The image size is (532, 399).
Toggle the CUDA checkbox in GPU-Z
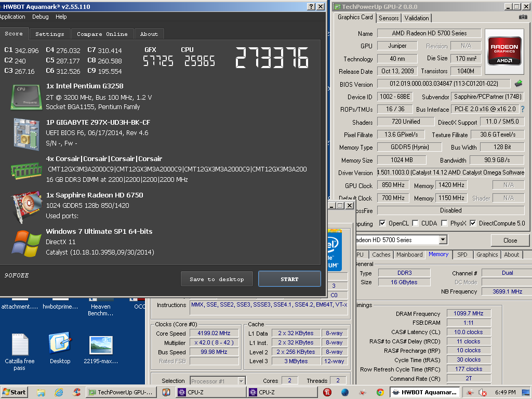tap(415, 223)
